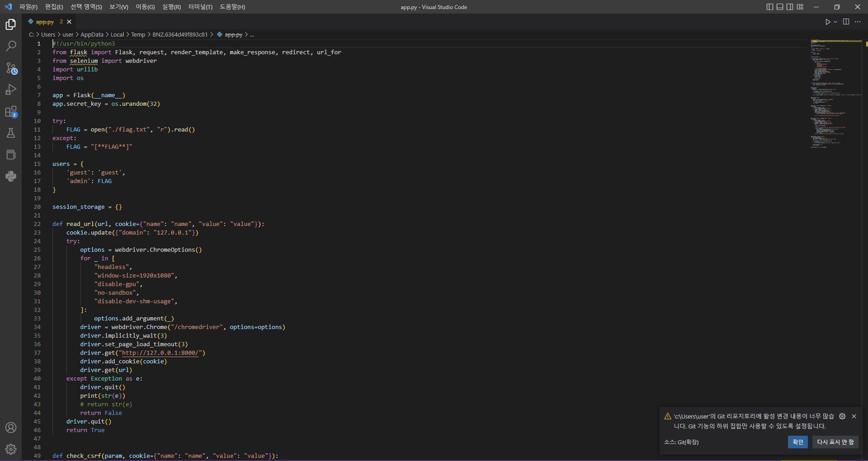
Task: Click the 'import urllib' line
Action: tap(75, 70)
